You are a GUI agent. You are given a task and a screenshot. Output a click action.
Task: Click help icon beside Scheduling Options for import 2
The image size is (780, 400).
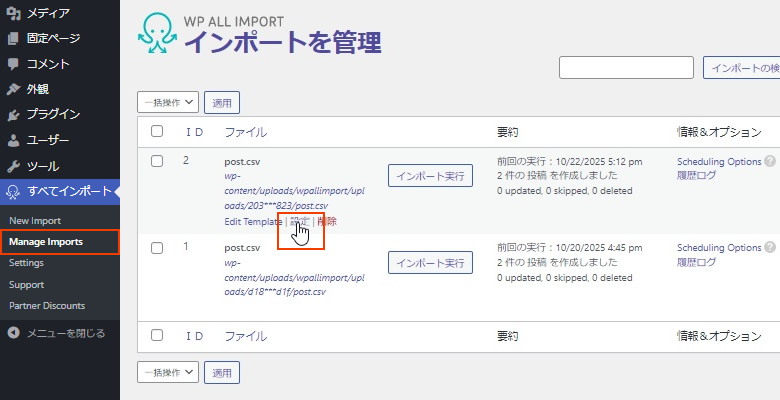coord(770,161)
